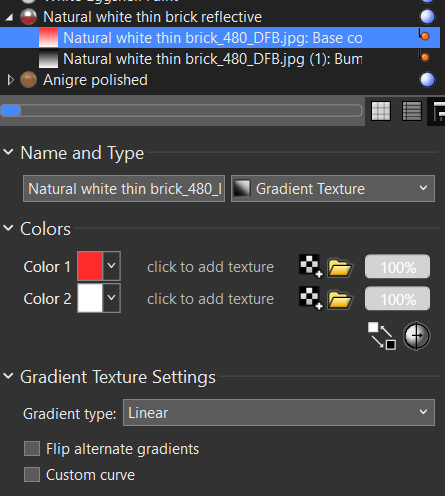445x496 pixels.
Task: Open the Gradient Texture type dropdown
Action: pyautogui.click(x=333, y=189)
